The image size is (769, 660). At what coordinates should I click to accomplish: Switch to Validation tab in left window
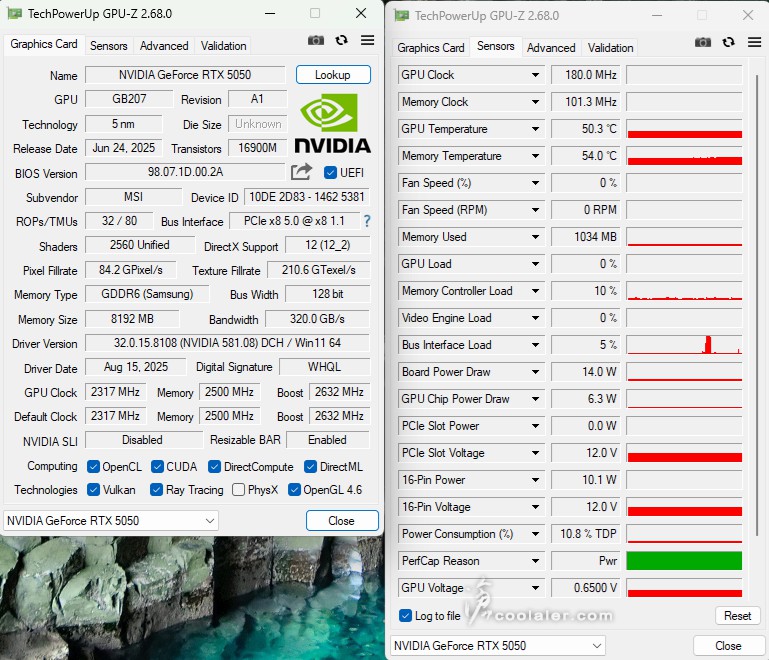[224, 46]
